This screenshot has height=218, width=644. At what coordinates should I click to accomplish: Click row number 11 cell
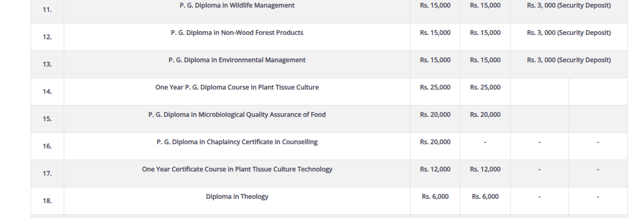[x=47, y=10]
